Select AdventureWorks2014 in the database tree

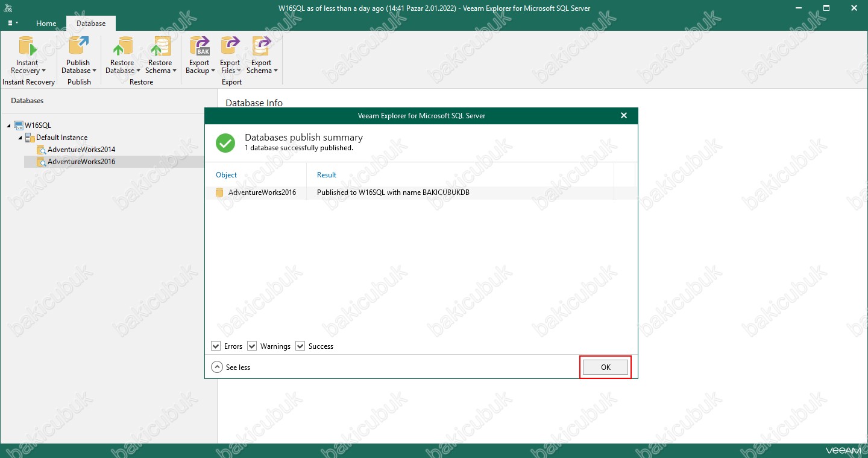[81, 150]
